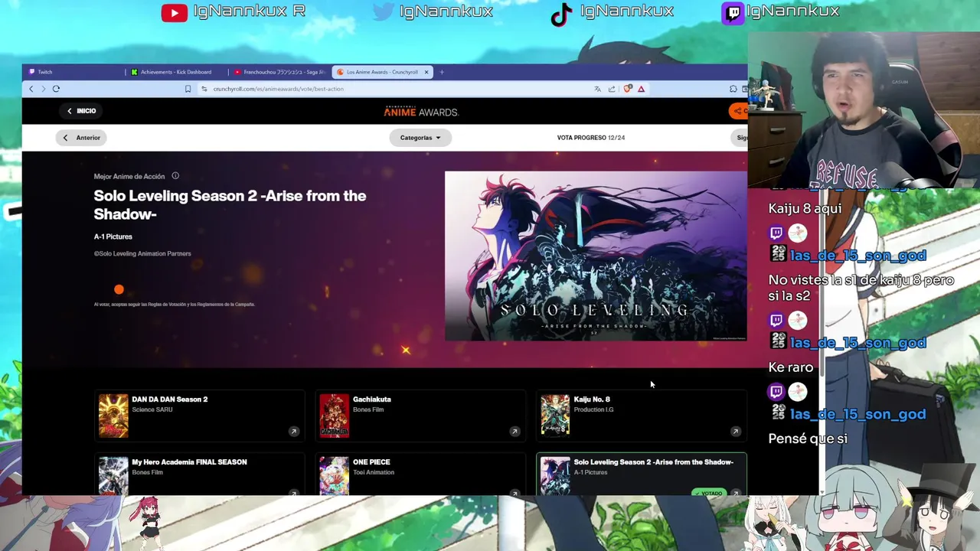Click the share page icon in address bar
Image resolution: width=980 pixels, height=551 pixels.
pos(612,89)
